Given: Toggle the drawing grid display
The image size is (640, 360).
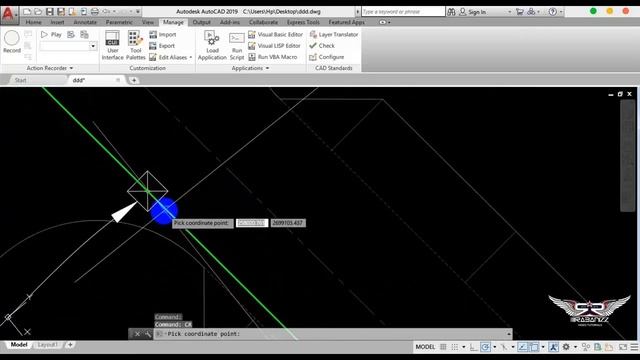Looking at the screenshot, I should click(x=443, y=347).
